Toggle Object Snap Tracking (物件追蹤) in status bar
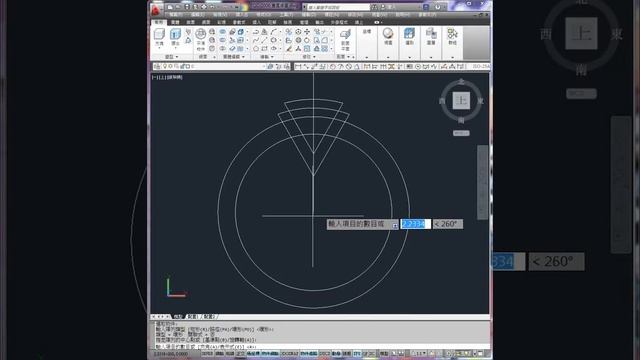Viewport: 640px width, 360px height. point(309,353)
